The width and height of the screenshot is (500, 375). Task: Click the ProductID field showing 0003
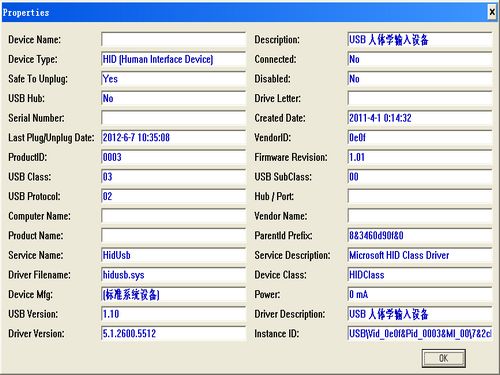pos(173,157)
